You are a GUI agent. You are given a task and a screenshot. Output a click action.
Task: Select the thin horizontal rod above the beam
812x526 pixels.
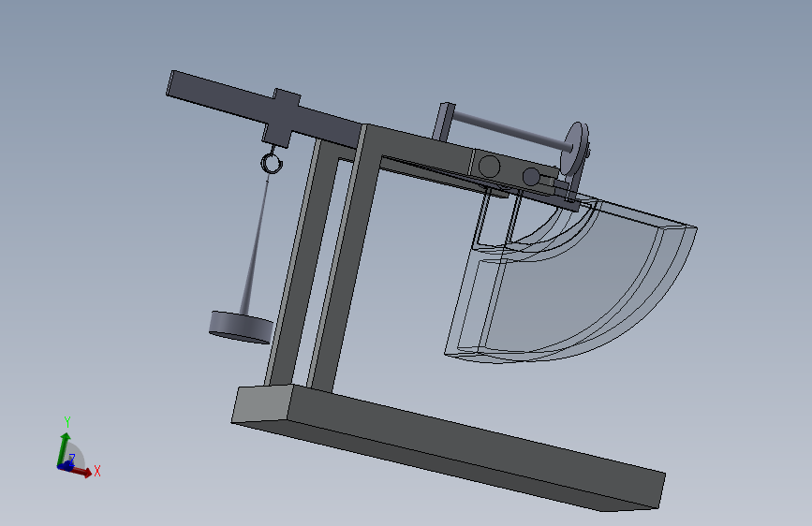(512, 130)
